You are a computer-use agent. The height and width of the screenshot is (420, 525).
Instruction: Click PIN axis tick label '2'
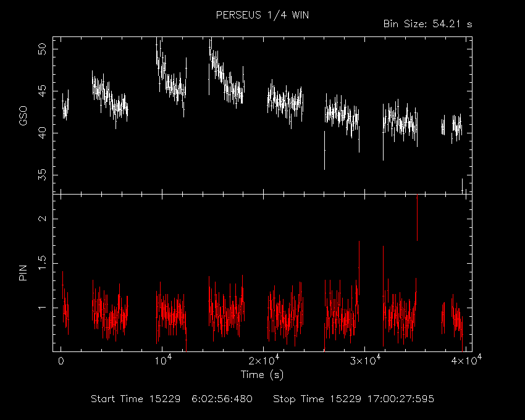pyautogui.click(x=43, y=219)
